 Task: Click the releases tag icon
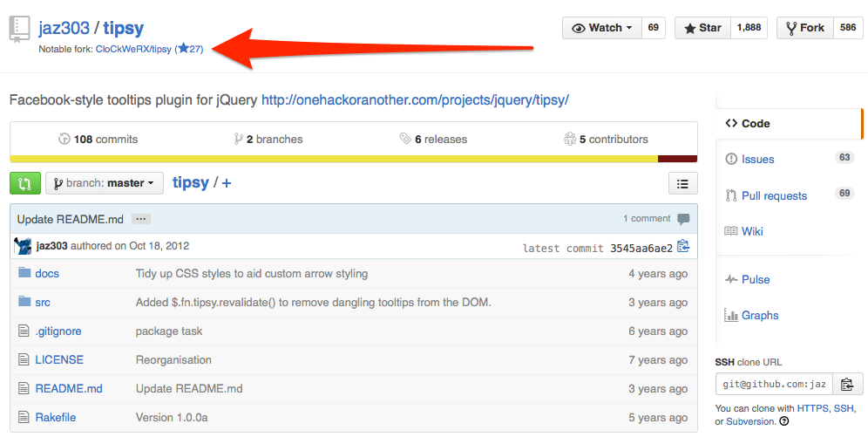405,139
